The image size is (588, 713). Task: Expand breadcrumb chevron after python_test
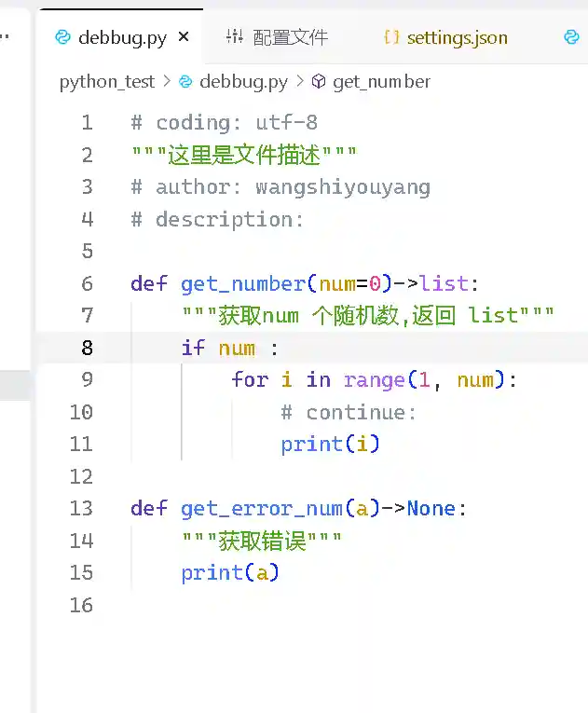click(168, 81)
